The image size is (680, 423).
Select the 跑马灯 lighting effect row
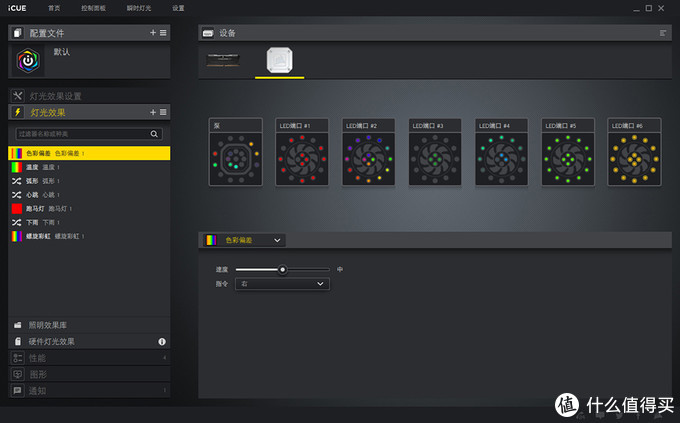point(89,209)
